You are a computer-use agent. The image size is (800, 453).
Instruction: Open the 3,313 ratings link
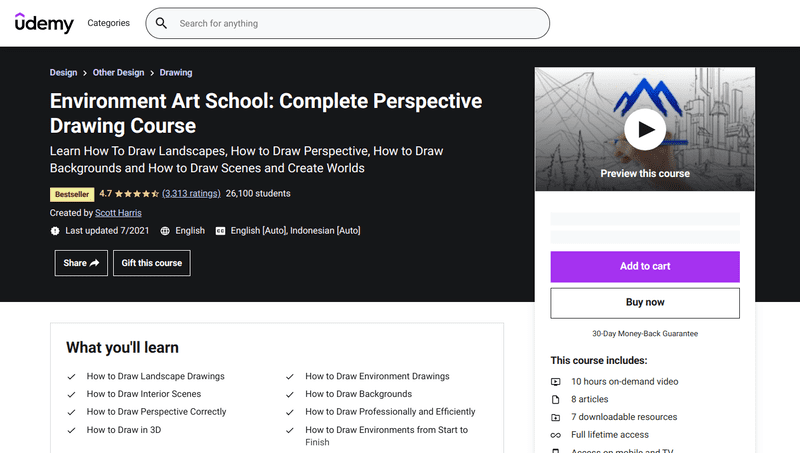click(x=191, y=194)
